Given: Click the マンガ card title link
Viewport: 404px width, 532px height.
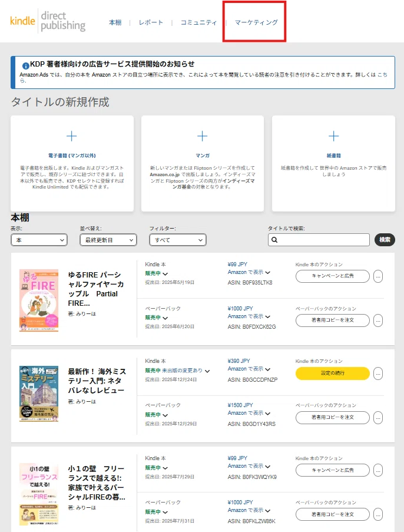Looking at the screenshot, I should tap(203, 156).
